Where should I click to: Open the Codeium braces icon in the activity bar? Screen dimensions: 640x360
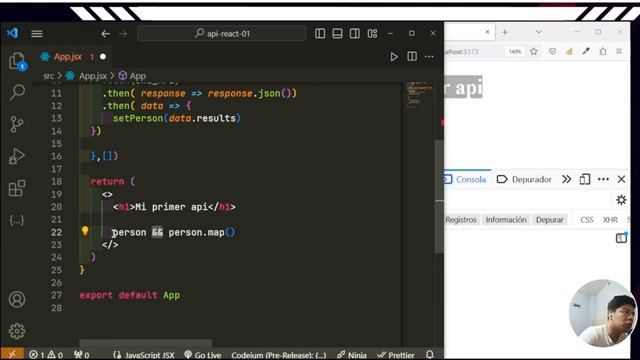(17, 220)
